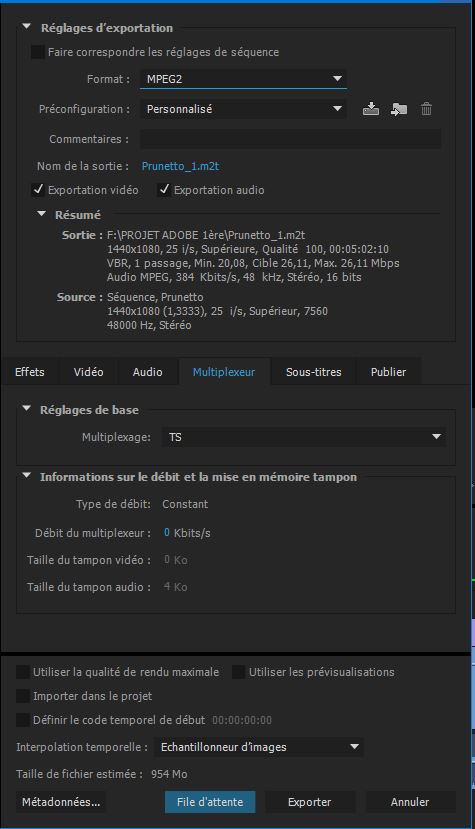The width and height of the screenshot is (475, 829).
Task: Open the Format MPEG2 dropdown
Action: (x=243, y=79)
